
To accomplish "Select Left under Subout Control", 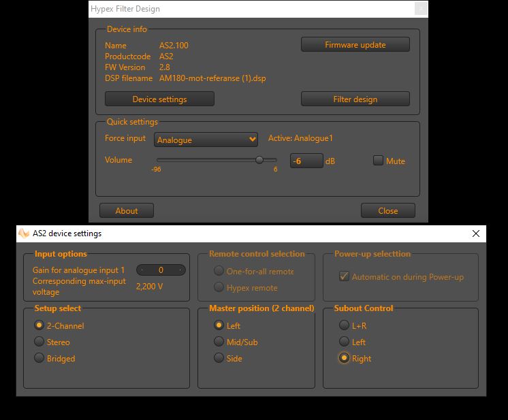I will click(344, 341).
